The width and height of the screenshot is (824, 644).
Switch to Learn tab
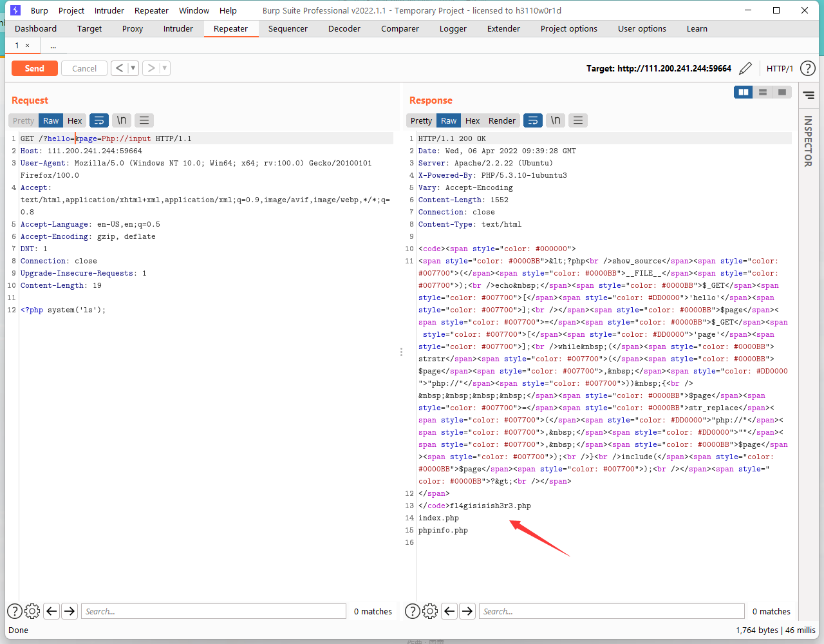697,28
